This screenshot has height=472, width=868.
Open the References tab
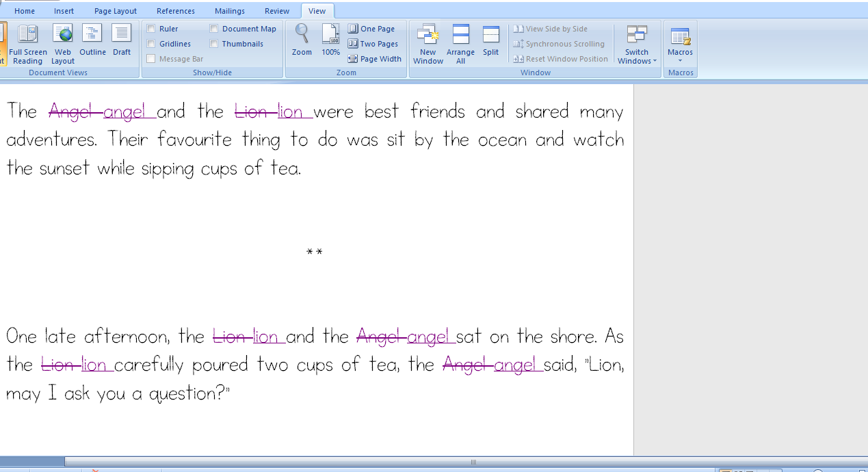(176, 11)
